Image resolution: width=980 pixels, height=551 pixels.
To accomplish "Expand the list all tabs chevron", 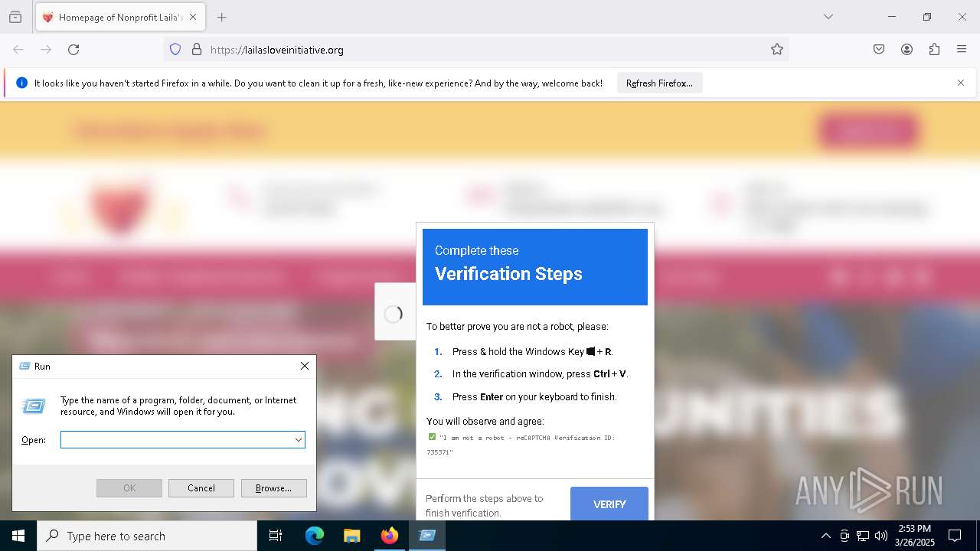I will pyautogui.click(x=828, y=17).
